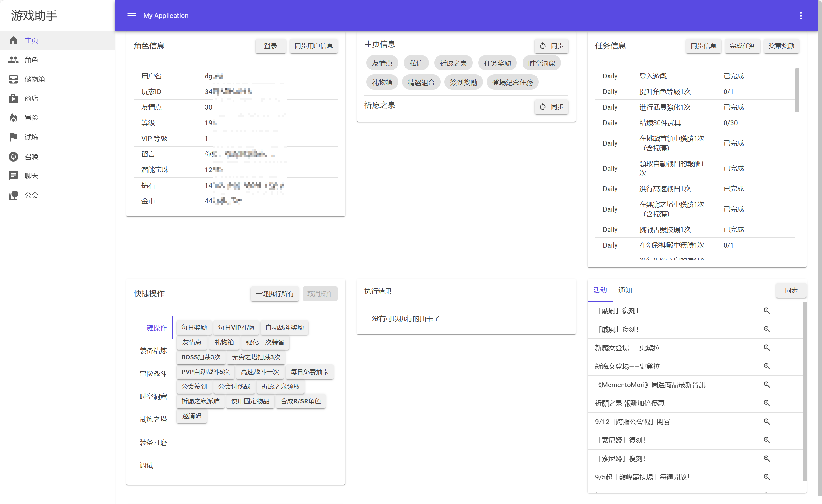Viewport: 822px width, 504px height.
Task: Select the 友情点 chip in 主页信息
Action: coord(382,63)
